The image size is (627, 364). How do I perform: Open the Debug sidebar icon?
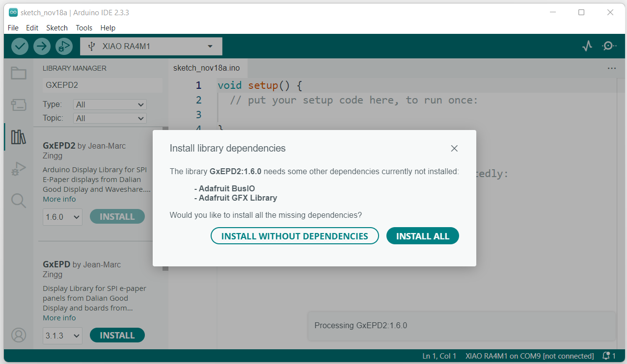19,169
